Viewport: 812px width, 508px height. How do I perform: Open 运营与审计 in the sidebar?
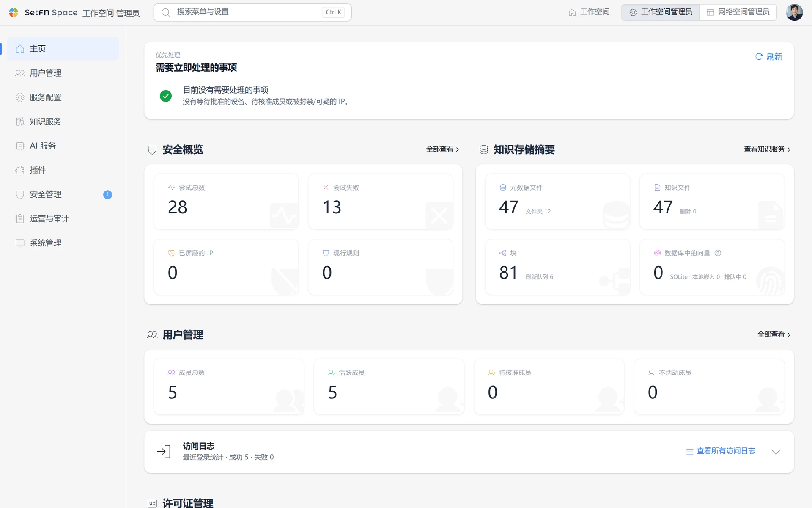pyautogui.click(x=63, y=219)
